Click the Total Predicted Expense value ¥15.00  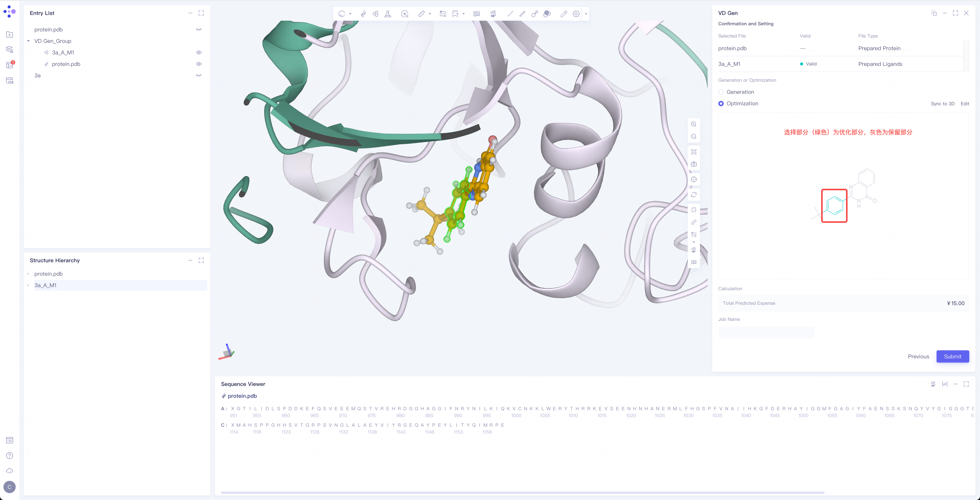[x=956, y=303]
